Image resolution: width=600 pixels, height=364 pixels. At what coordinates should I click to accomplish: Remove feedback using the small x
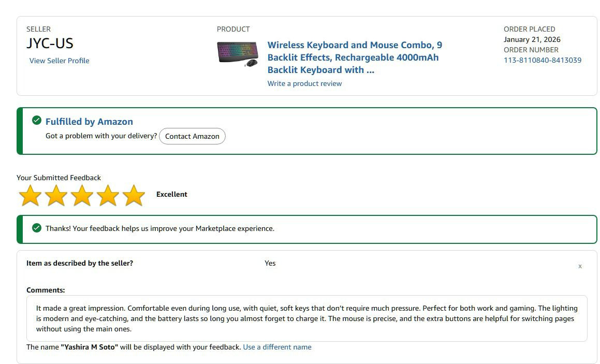580,266
